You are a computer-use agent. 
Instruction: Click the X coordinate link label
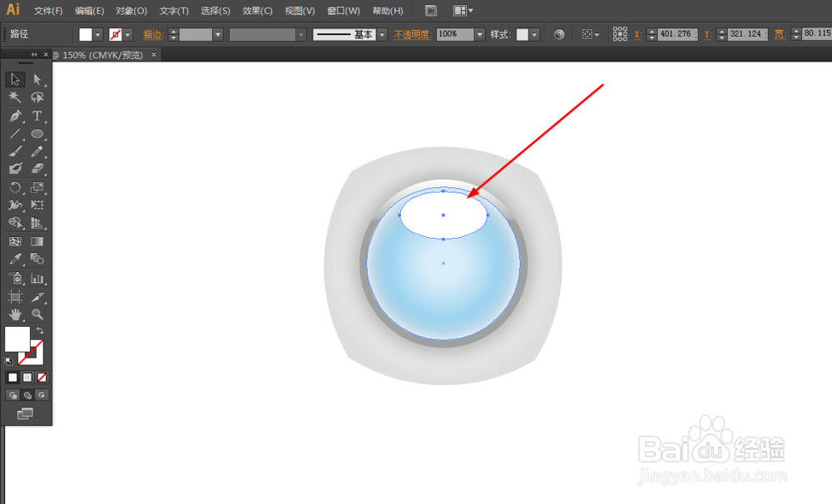pyautogui.click(x=638, y=35)
